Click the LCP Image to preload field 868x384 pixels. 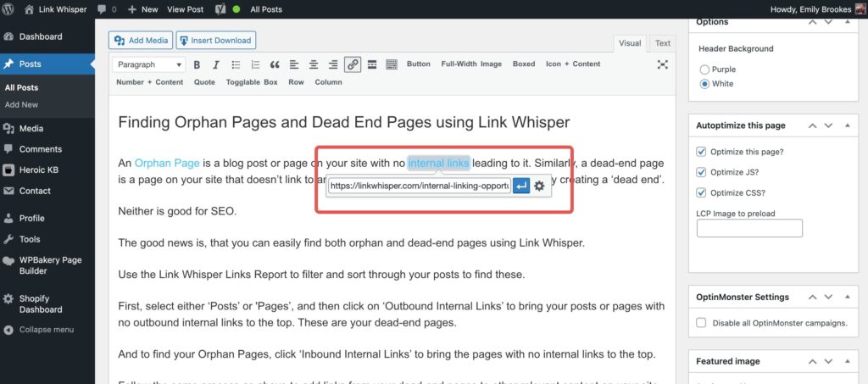749,228
